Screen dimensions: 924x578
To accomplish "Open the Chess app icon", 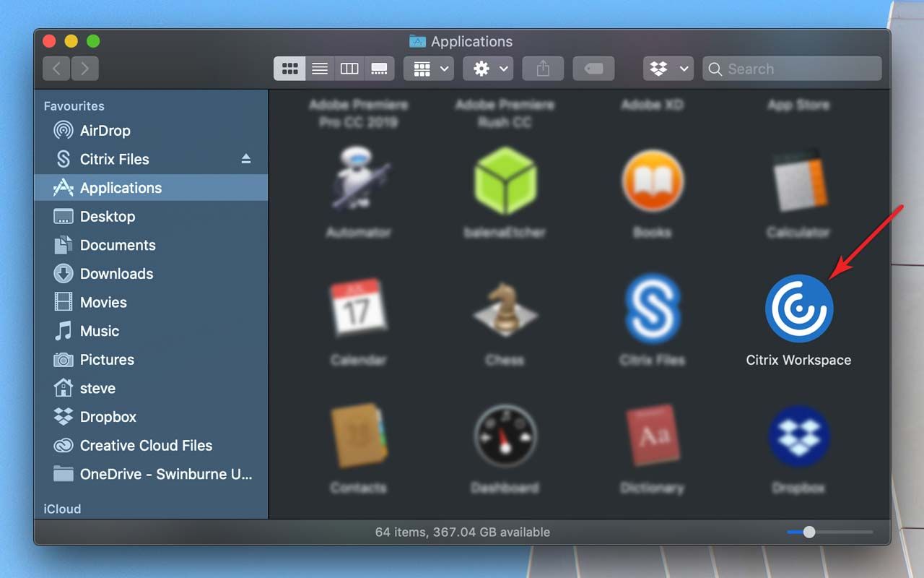I will pyautogui.click(x=505, y=309).
